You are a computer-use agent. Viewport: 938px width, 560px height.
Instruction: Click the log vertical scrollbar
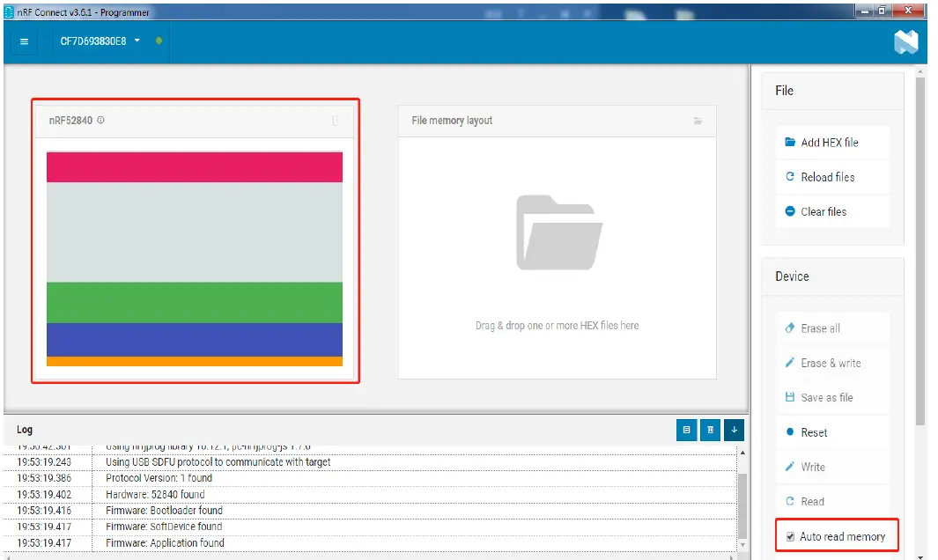pyautogui.click(x=742, y=506)
